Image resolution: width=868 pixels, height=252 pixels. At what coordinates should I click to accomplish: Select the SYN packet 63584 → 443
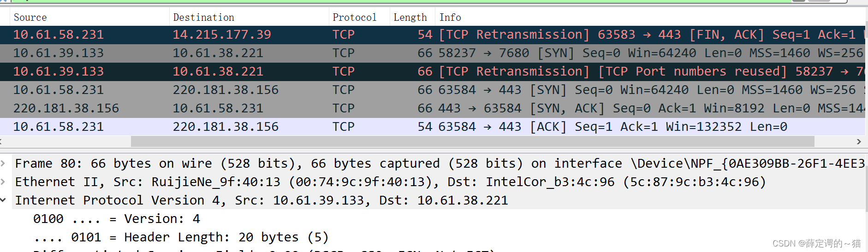click(x=433, y=90)
